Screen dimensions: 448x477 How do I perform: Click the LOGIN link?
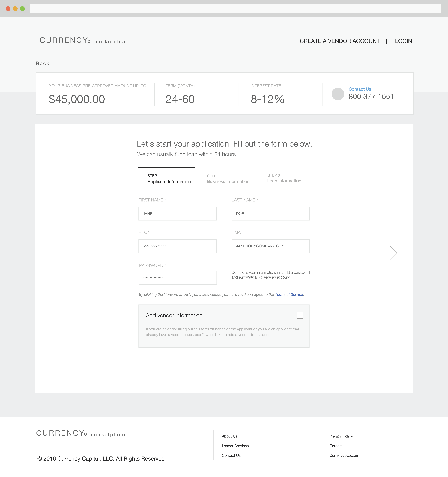403,41
